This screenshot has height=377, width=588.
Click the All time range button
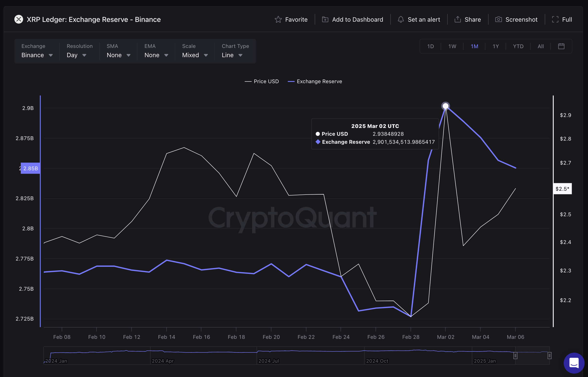click(540, 46)
